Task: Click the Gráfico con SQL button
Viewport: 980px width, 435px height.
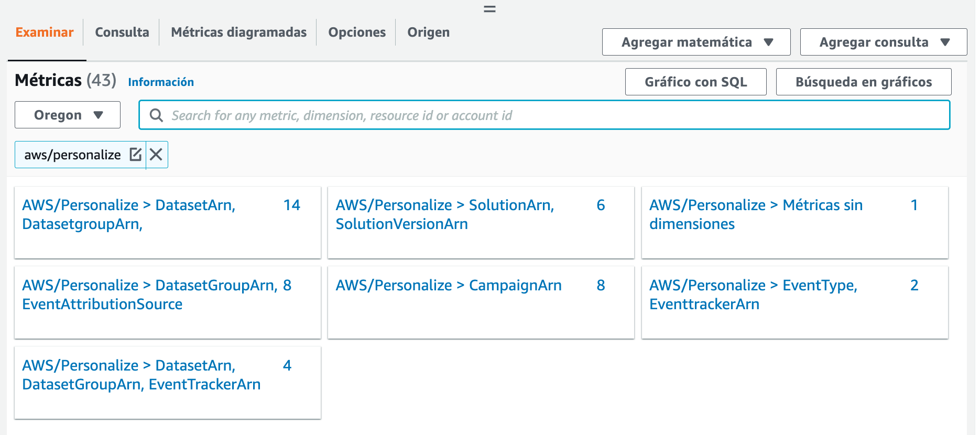Action: [695, 82]
